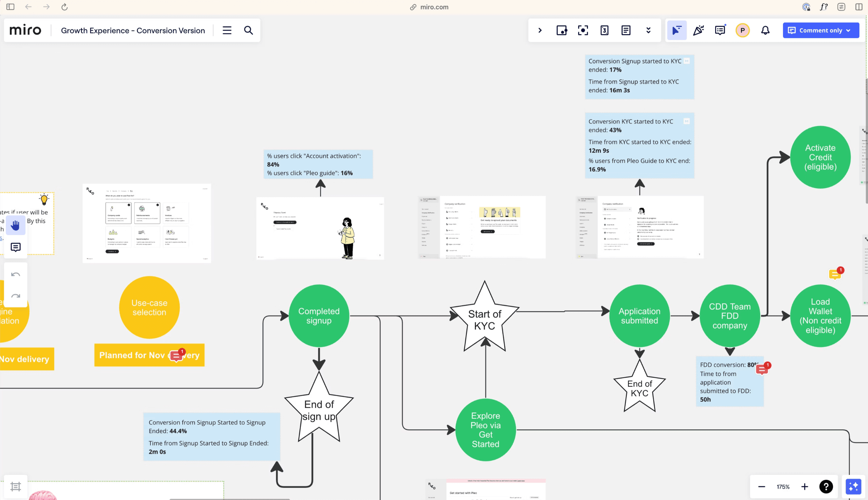The image size is (868, 500).
Task: Open the frames panel icon
Action: coord(15,486)
